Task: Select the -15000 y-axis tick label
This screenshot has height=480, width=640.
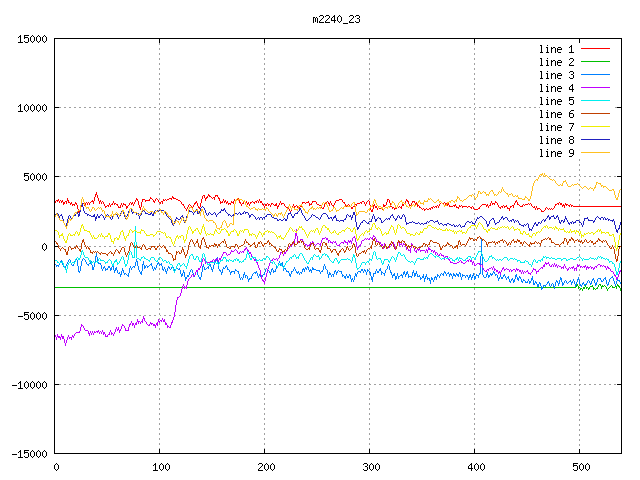Action: click(x=28, y=453)
